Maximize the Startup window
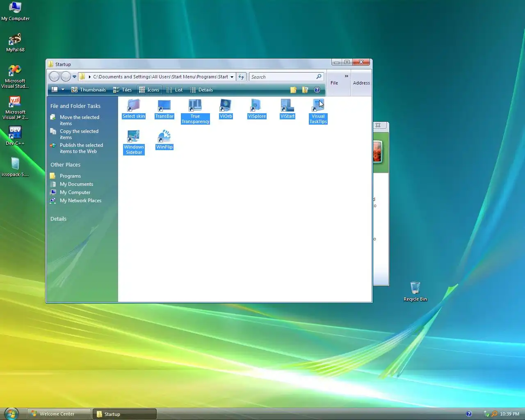The image size is (525, 420). pos(347,62)
